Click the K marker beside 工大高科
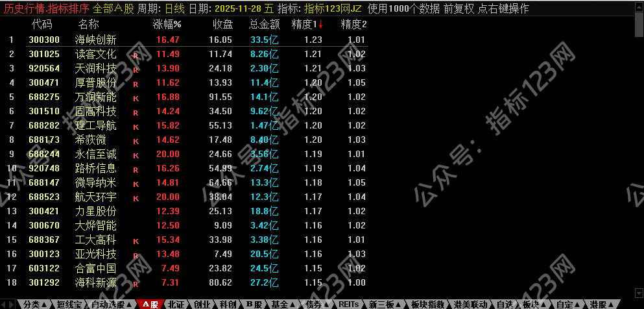644x309 pixels. [136, 241]
